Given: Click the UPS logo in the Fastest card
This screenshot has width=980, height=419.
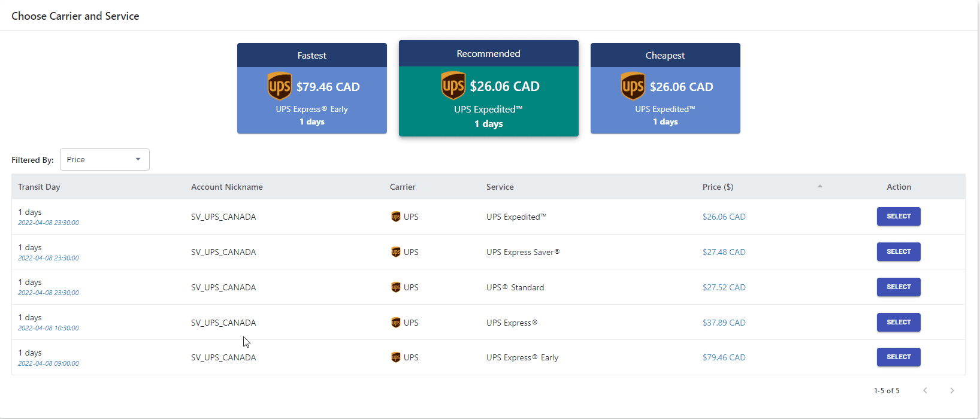Looking at the screenshot, I should (x=279, y=86).
